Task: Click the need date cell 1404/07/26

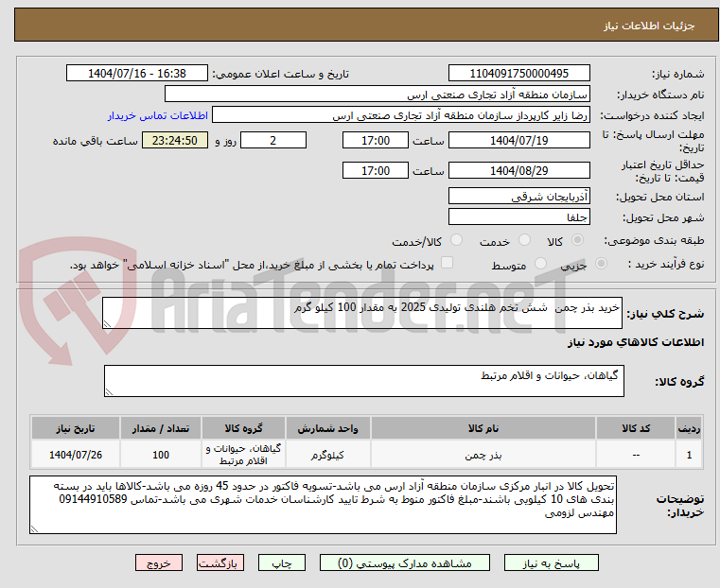Action: 76,455
